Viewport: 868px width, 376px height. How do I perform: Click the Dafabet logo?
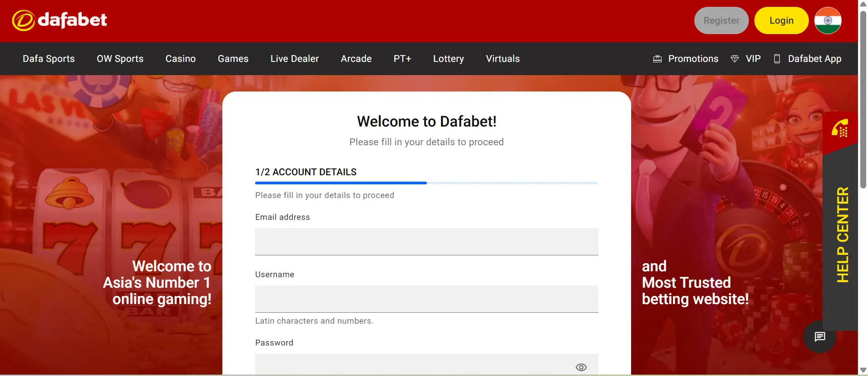pos(60,20)
